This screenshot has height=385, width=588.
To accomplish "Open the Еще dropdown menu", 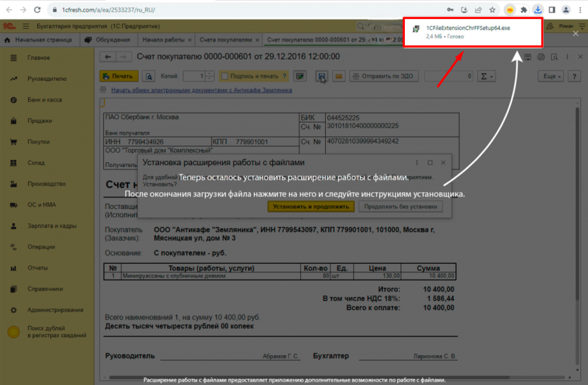I will (551, 76).
